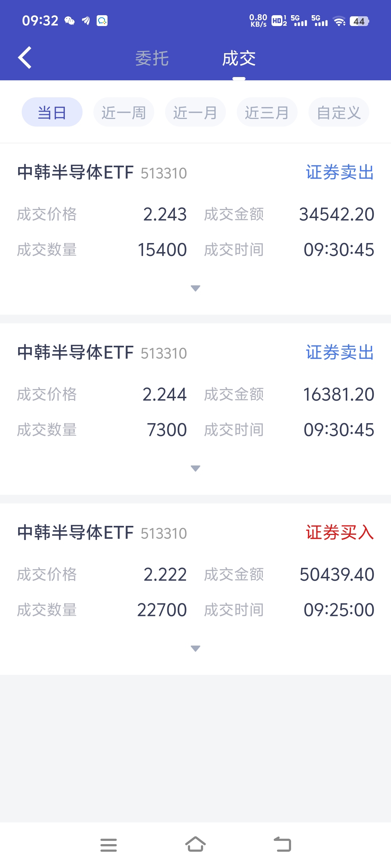Expand the 2.222 buy trade details
Image resolution: width=391 pixels, height=868 pixels.
[195, 648]
